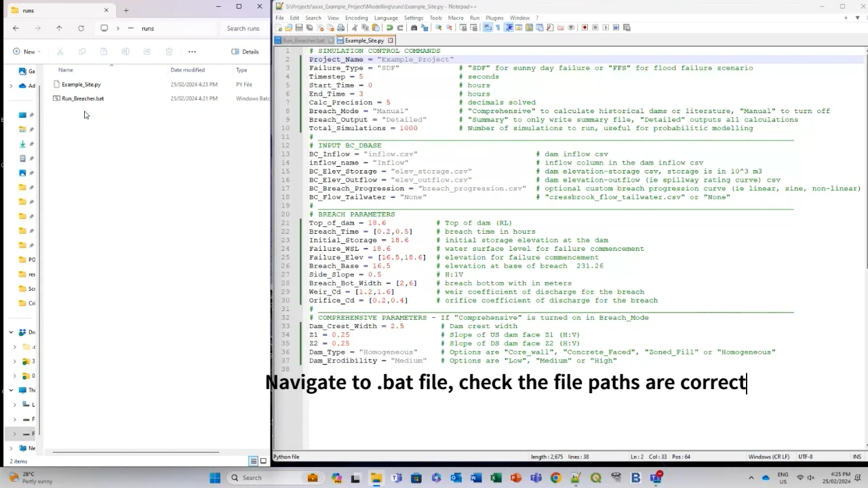The width and height of the screenshot is (868, 488).
Task: Start macro recording with the record icon
Action: 585,28
